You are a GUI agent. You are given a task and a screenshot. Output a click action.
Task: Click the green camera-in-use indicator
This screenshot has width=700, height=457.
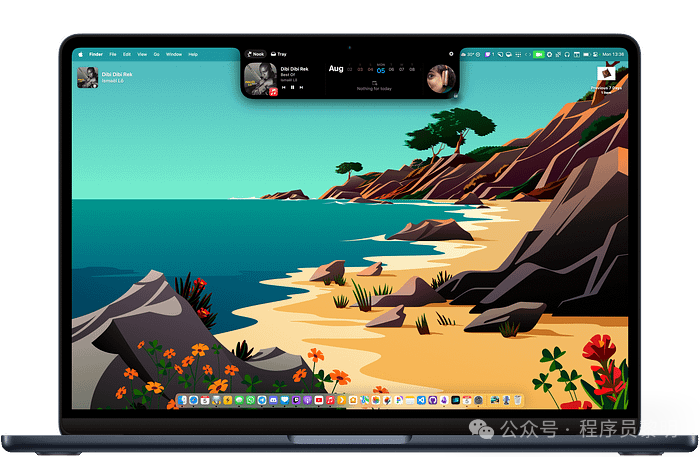click(x=538, y=54)
